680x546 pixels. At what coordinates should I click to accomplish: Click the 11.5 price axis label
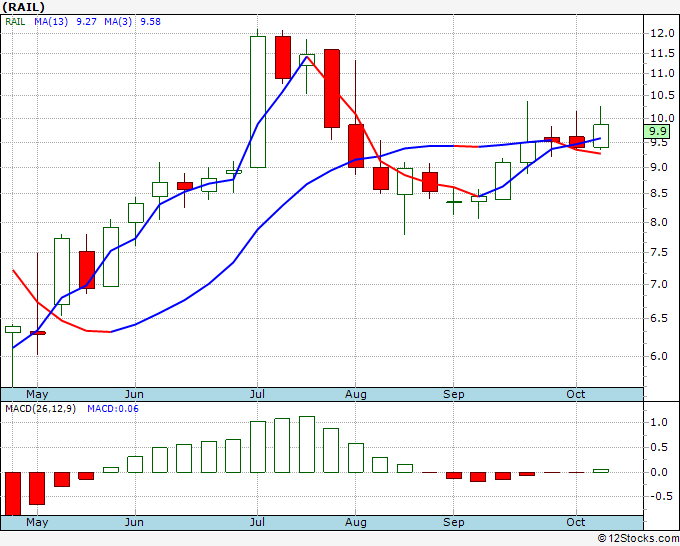(x=662, y=53)
